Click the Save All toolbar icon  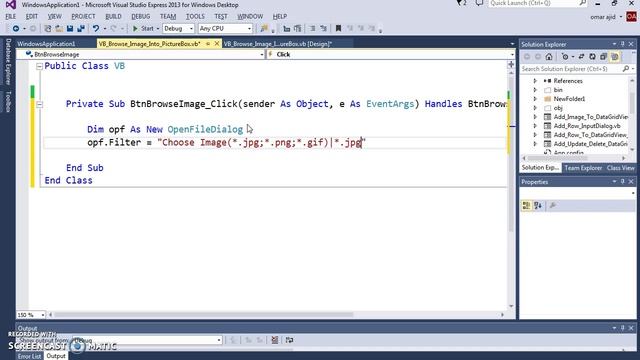81,29
